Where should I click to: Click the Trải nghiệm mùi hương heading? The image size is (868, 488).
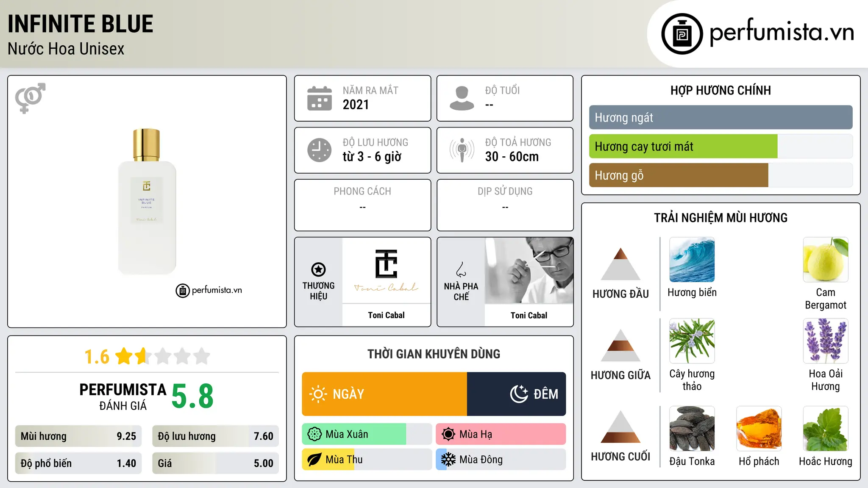721,218
